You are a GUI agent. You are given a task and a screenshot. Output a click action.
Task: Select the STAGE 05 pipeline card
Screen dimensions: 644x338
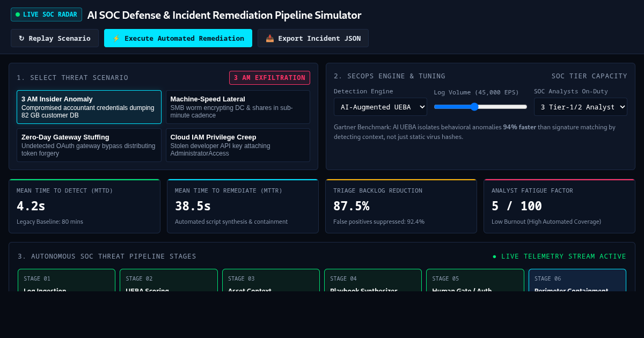tap(475, 280)
